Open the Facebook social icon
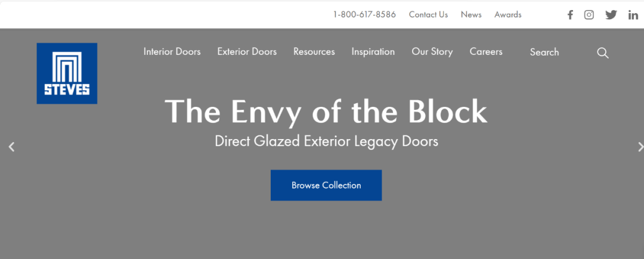This screenshot has height=259, width=644. [570, 15]
